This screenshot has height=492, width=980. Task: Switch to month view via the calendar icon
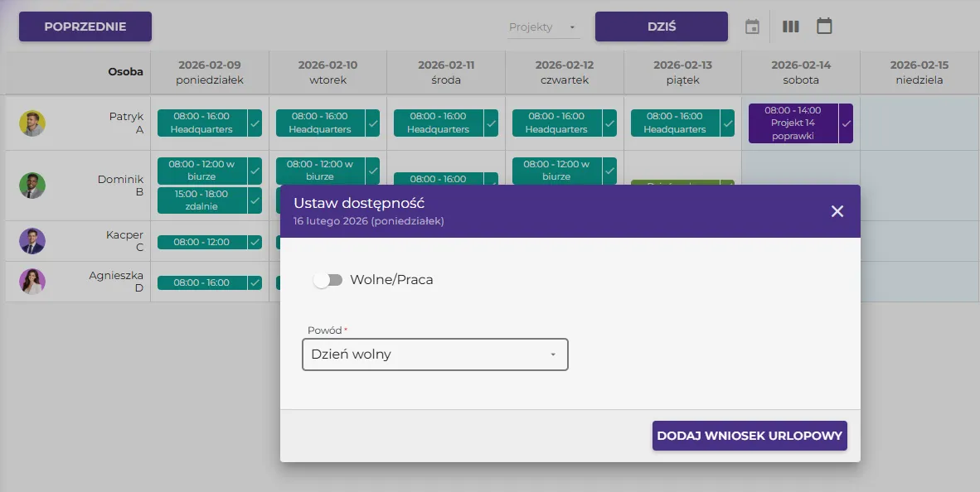[x=824, y=26]
